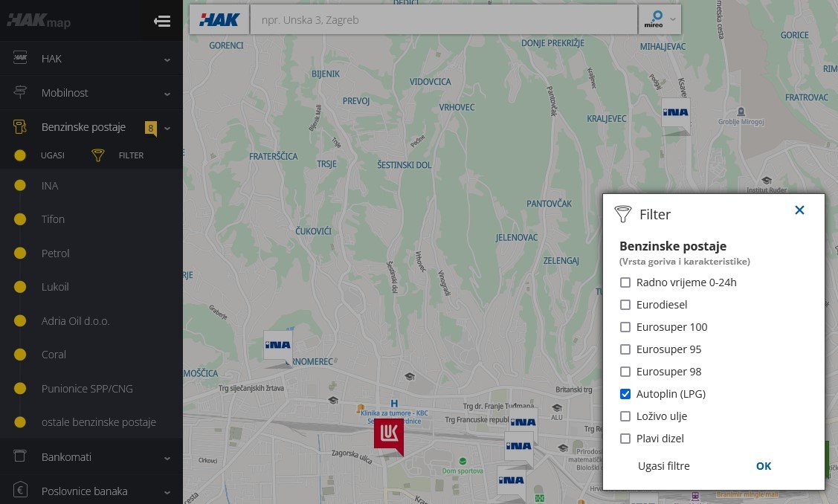Enable the Radno vrijeme 0-24h checkbox
Image resolution: width=838 pixels, height=504 pixels.
click(625, 282)
